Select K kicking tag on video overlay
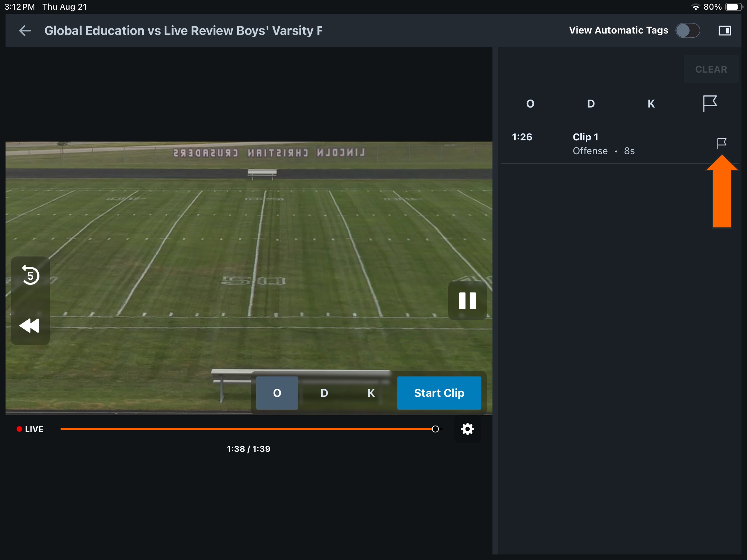 [x=371, y=393]
